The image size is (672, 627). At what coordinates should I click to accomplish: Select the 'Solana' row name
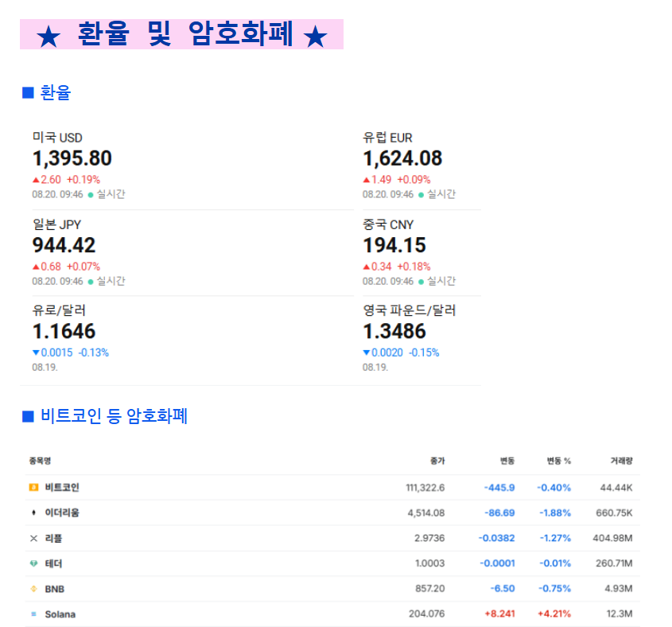pos(60,614)
